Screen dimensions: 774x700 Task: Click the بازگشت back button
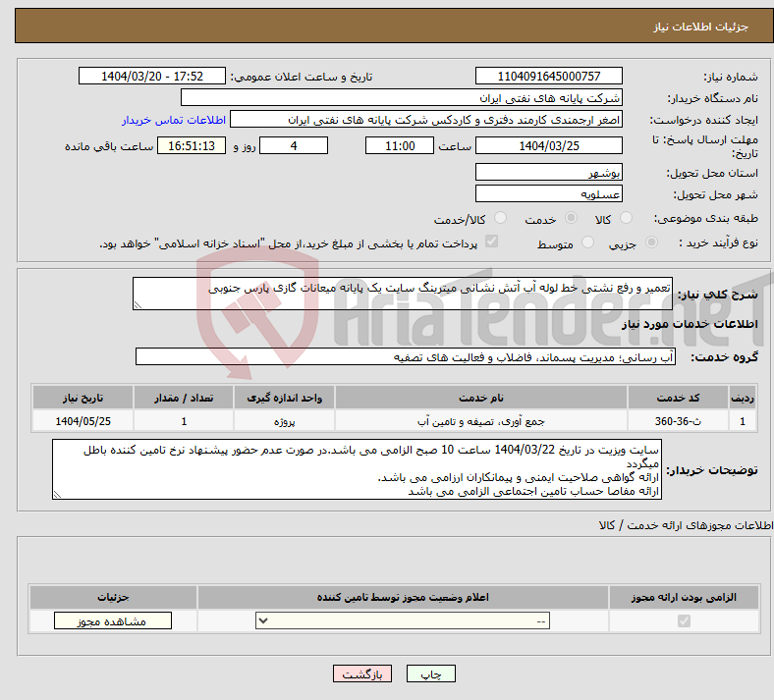(x=362, y=673)
